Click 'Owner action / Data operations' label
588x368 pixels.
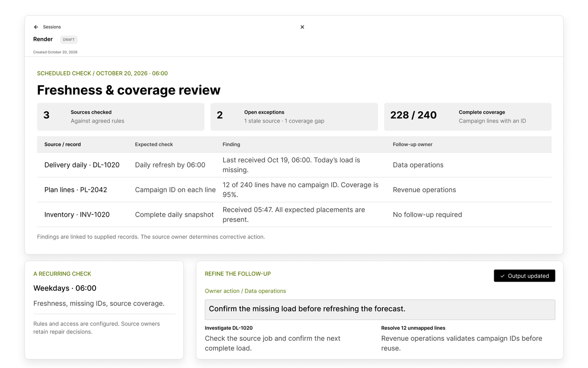tap(245, 291)
